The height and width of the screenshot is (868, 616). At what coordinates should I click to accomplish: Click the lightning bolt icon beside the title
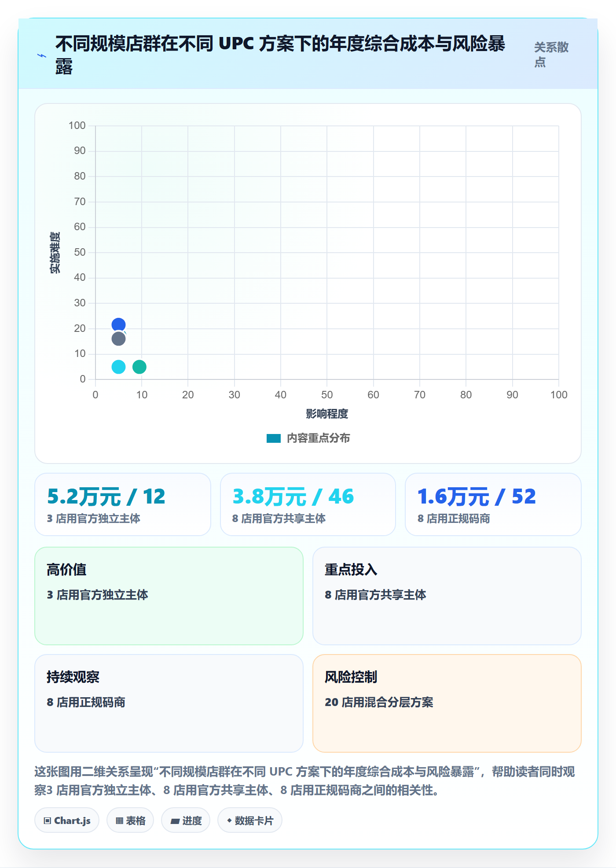point(42,55)
